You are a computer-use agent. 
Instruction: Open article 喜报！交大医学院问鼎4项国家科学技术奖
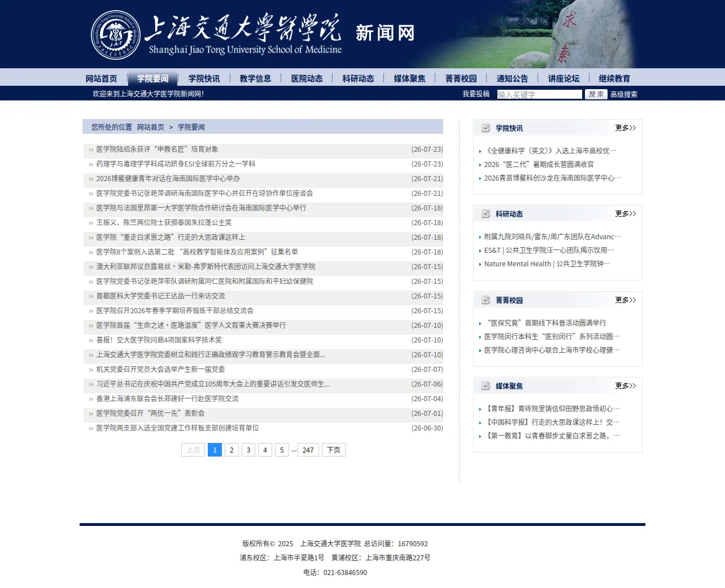[x=159, y=340]
